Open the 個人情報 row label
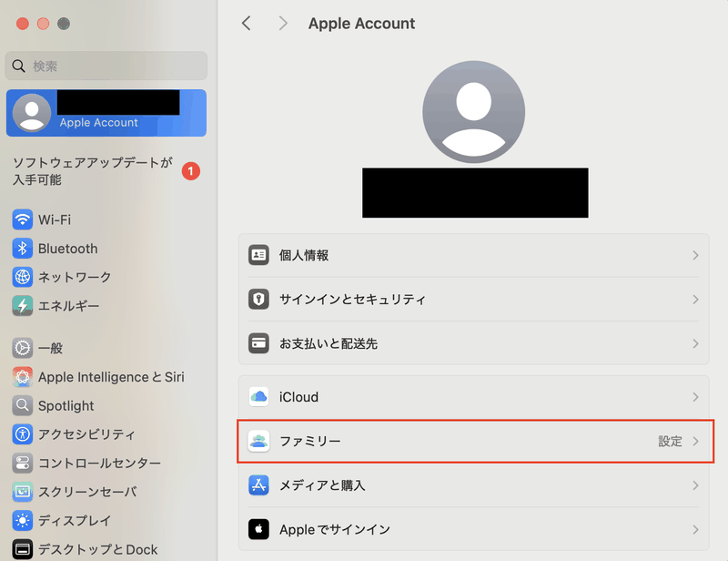Viewport: 728px width, 561px height. coord(304,255)
